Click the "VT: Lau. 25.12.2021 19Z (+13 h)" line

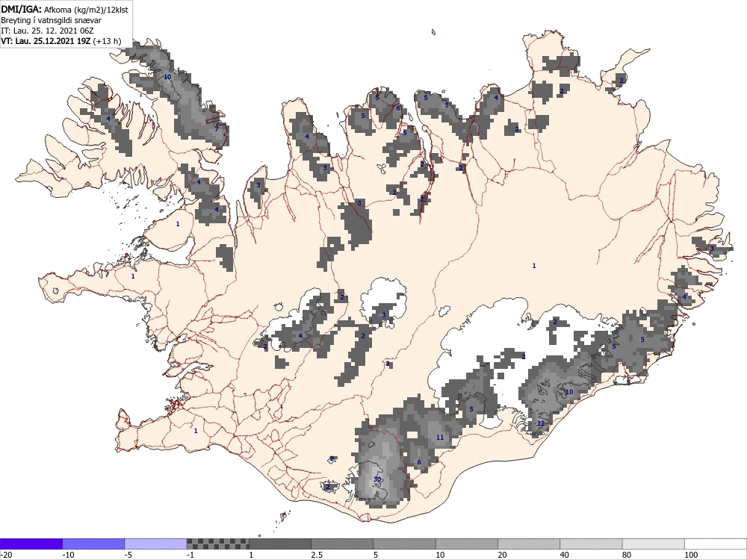point(61,41)
